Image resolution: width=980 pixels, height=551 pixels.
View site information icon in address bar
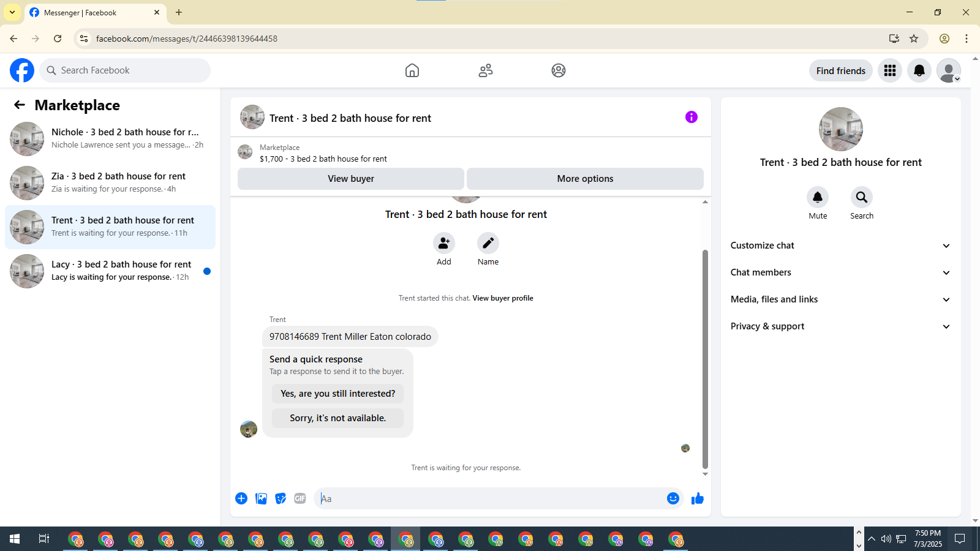84,39
